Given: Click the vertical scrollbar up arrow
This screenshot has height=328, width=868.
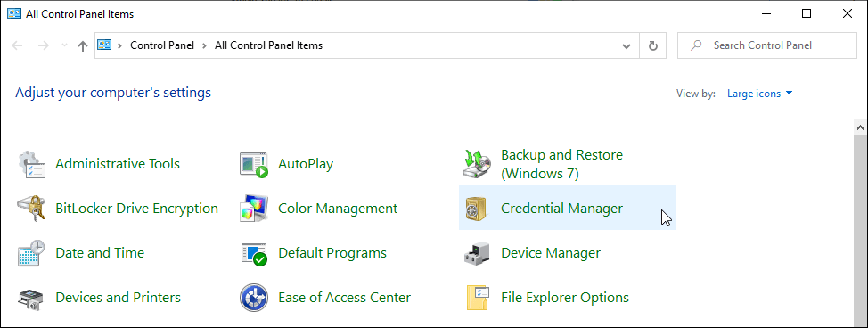Looking at the screenshot, I should click(860, 127).
